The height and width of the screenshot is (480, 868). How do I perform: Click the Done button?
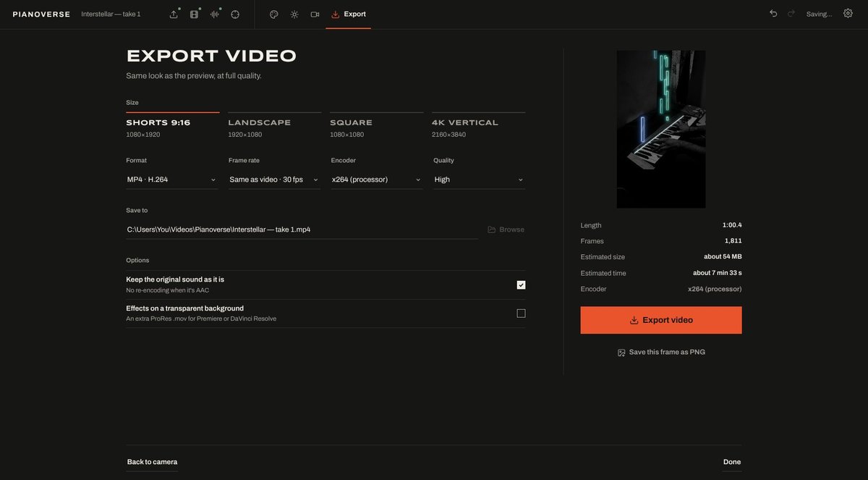coord(732,462)
